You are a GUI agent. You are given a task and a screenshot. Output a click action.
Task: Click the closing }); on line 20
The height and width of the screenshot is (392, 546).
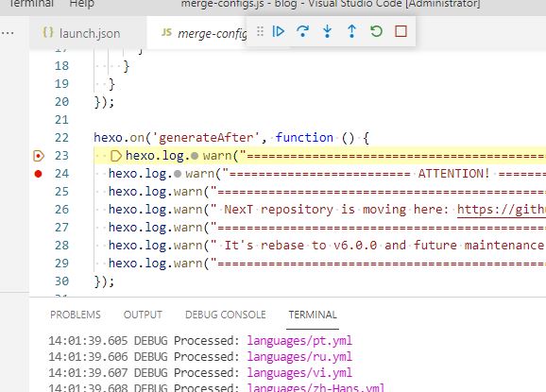pos(104,102)
